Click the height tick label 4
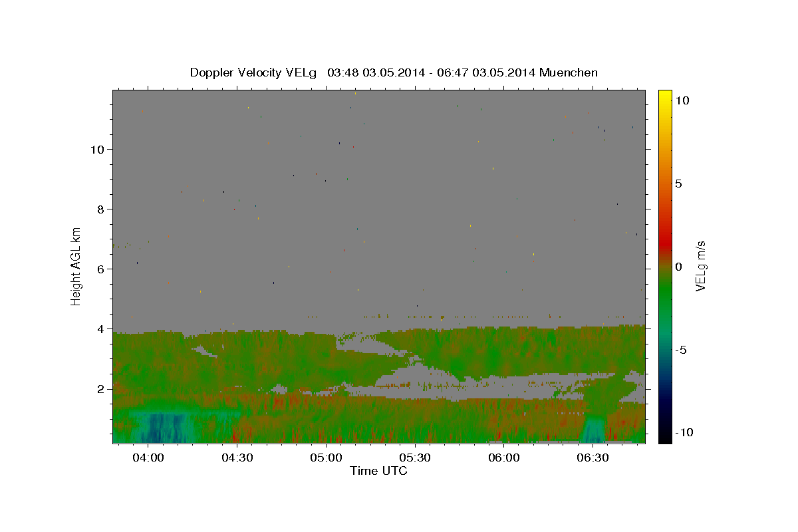Screen dimensions: 798x532 [x=100, y=329]
